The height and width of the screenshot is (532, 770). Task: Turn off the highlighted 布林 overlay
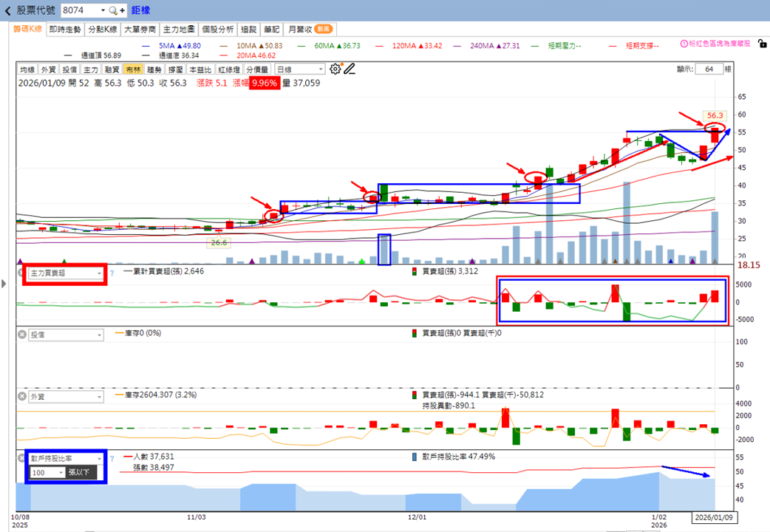click(133, 69)
